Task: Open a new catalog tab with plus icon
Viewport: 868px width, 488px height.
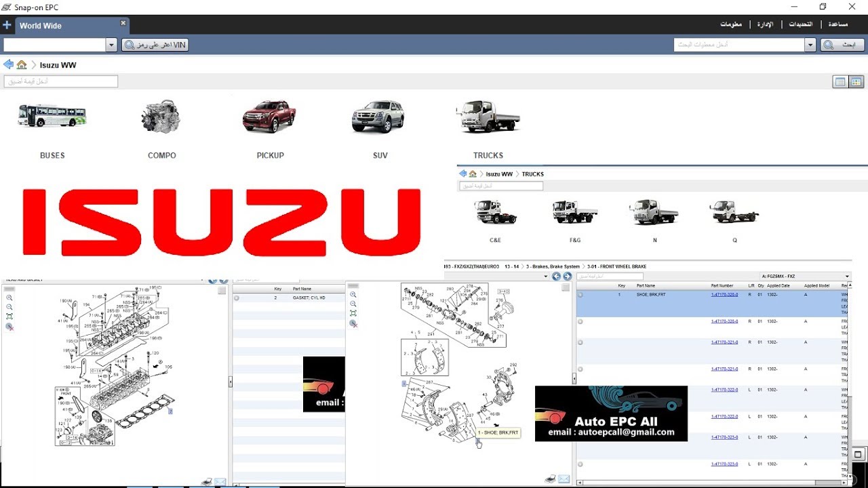Action: (x=7, y=25)
